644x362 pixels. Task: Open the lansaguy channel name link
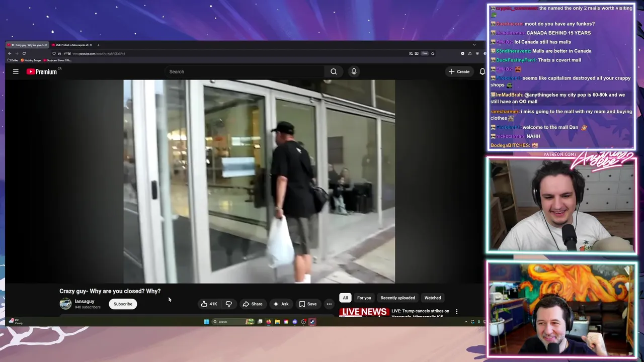click(85, 302)
